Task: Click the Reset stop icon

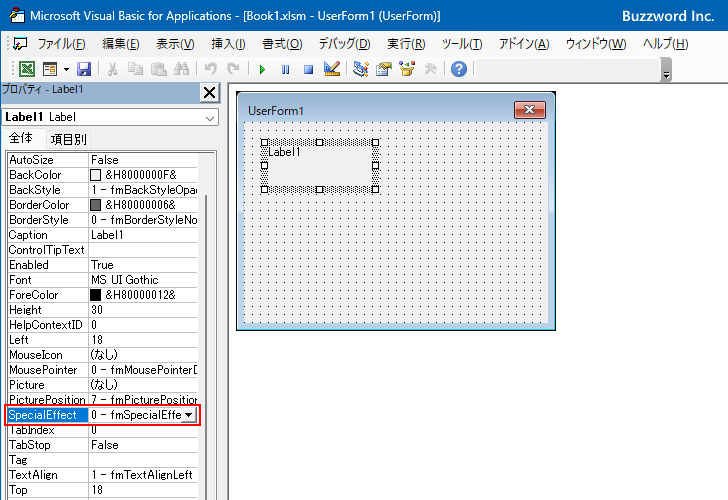Action: [308, 70]
